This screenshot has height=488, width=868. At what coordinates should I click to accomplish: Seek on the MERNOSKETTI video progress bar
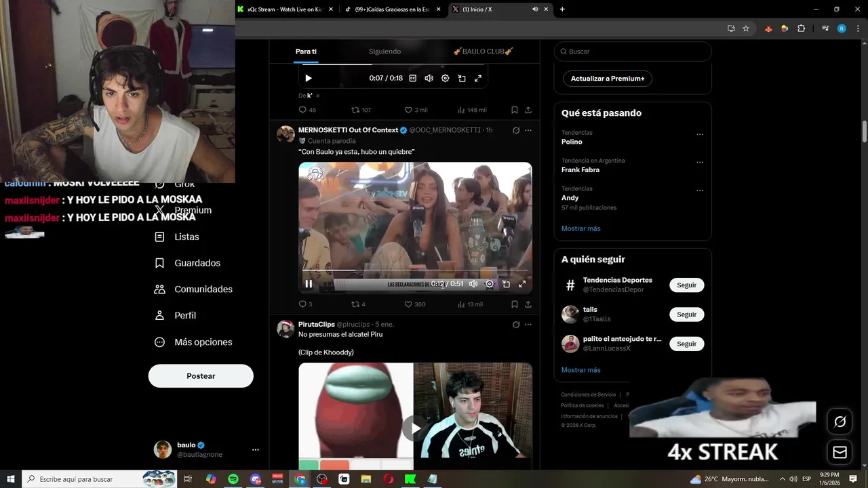(x=415, y=270)
